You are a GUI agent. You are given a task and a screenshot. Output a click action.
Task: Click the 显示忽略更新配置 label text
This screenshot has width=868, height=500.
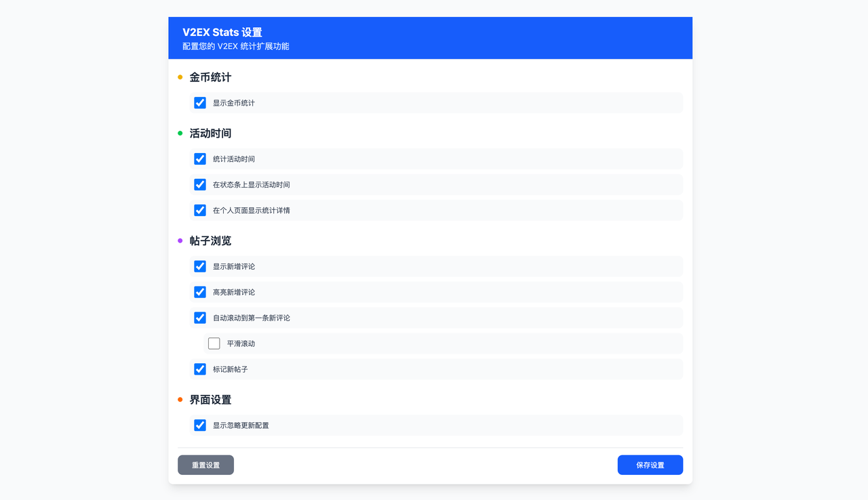[241, 425]
